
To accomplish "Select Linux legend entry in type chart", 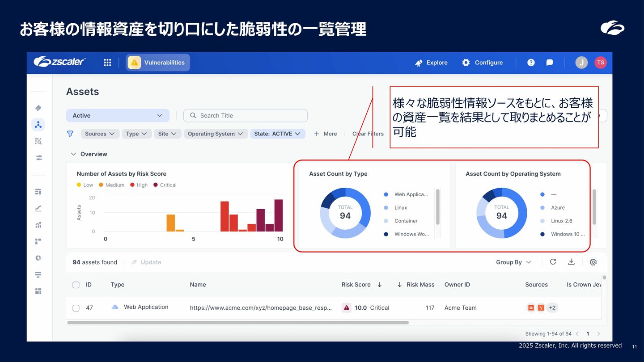I will coord(395,208).
